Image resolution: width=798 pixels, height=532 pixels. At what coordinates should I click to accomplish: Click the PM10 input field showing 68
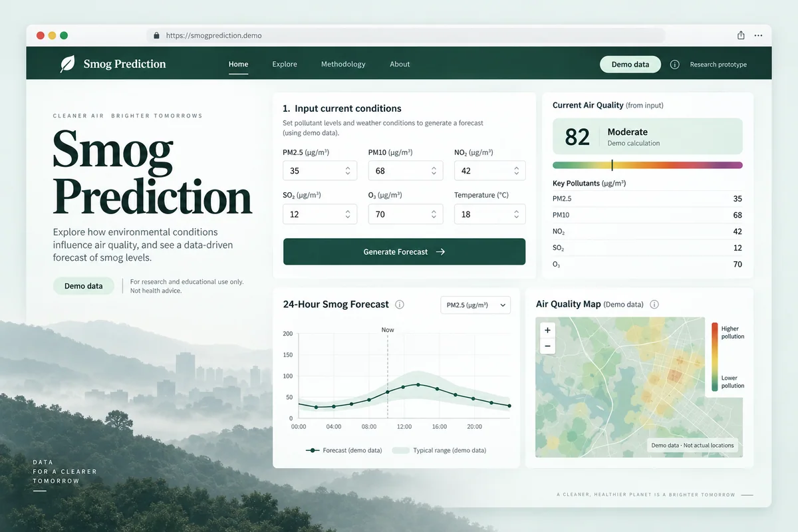pos(405,171)
